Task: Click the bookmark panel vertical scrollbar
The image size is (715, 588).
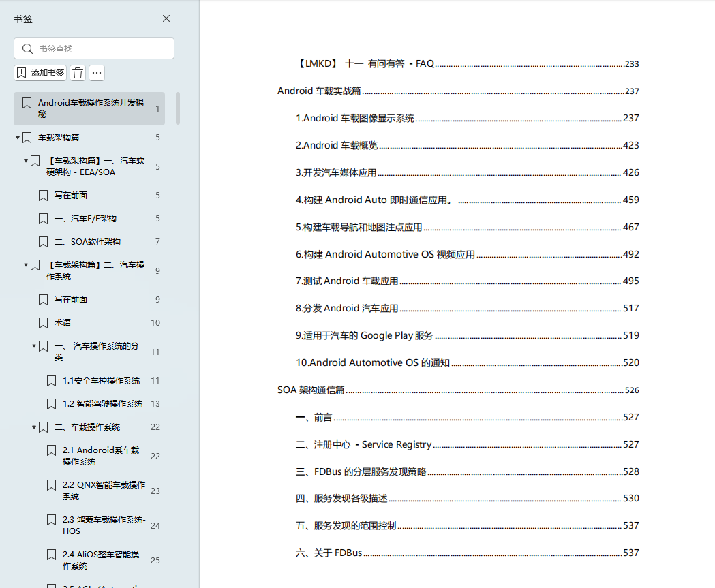Action: 178,108
